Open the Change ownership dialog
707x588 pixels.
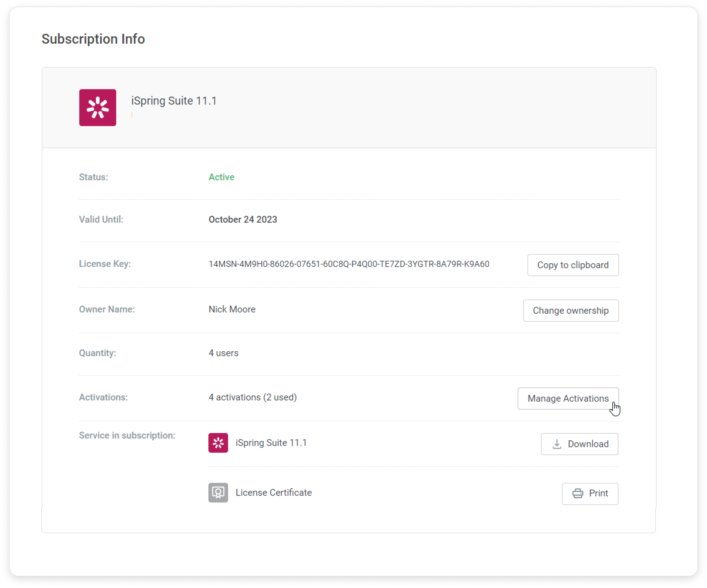(571, 311)
